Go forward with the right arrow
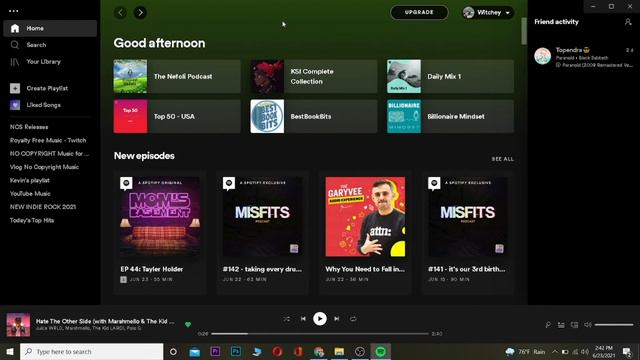Viewport: 640px width, 360px height. click(140, 13)
